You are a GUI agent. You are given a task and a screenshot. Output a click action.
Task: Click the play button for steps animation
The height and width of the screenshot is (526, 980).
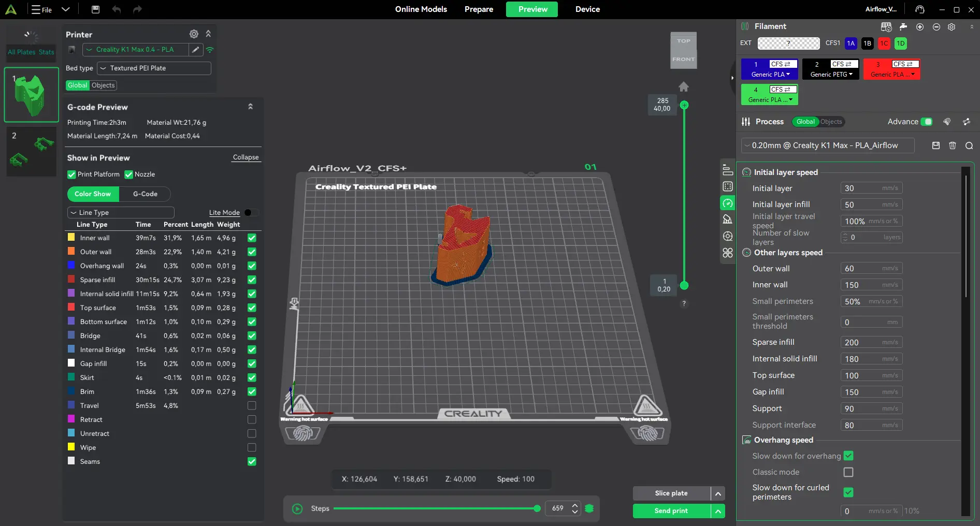coord(297,509)
